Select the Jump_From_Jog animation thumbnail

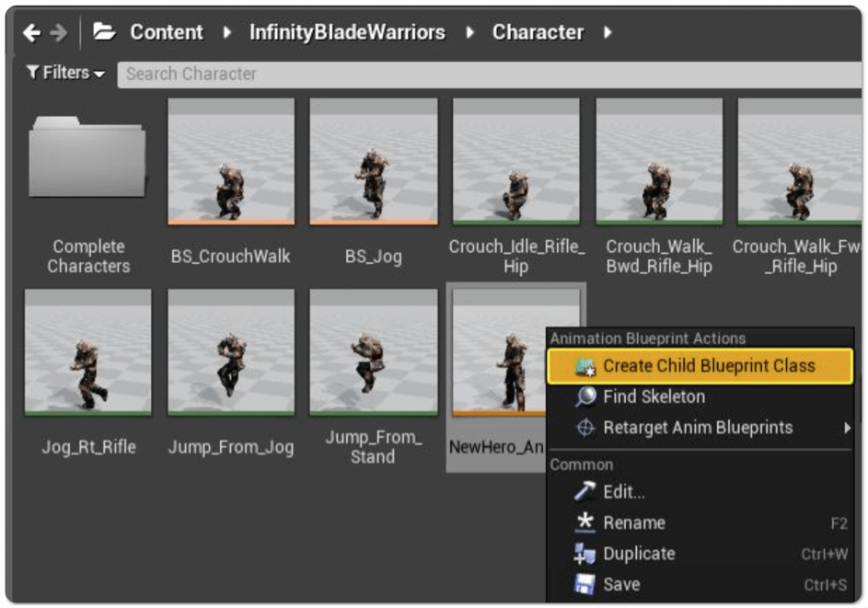231,352
